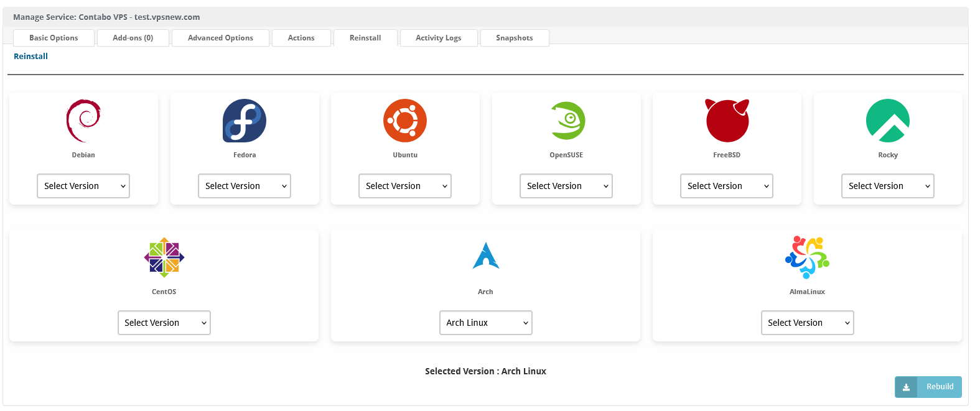Open the Arch Linux version dropdown
Image resolution: width=980 pixels, height=411 pixels.
click(486, 323)
